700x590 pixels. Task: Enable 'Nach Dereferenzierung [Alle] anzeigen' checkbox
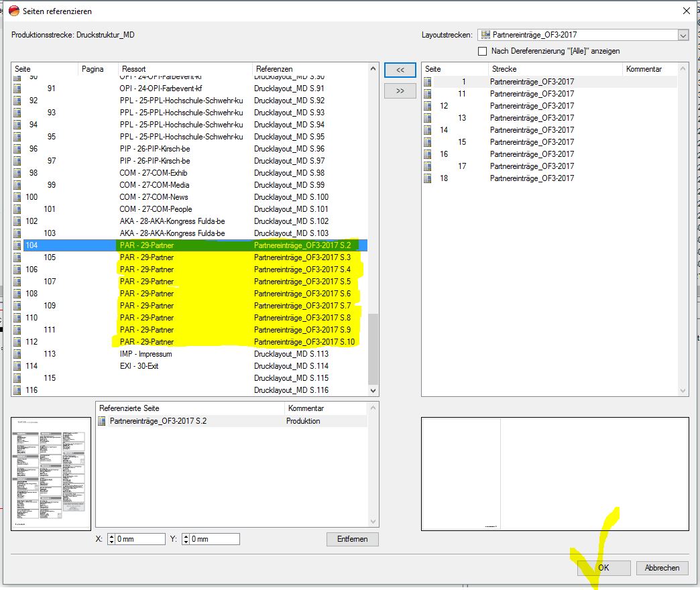[482, 51]
